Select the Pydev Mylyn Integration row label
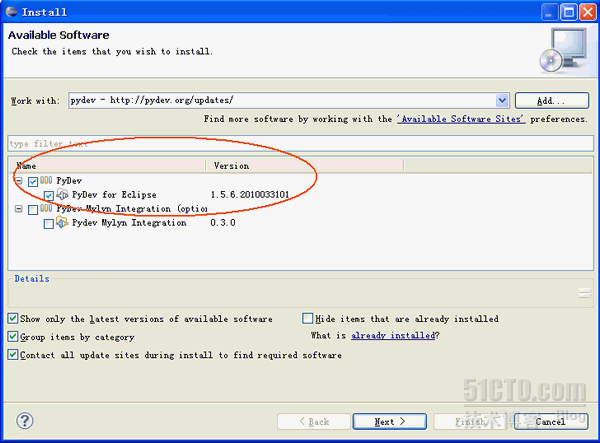This screenshot has height=443, width=600. click(129, 223)
